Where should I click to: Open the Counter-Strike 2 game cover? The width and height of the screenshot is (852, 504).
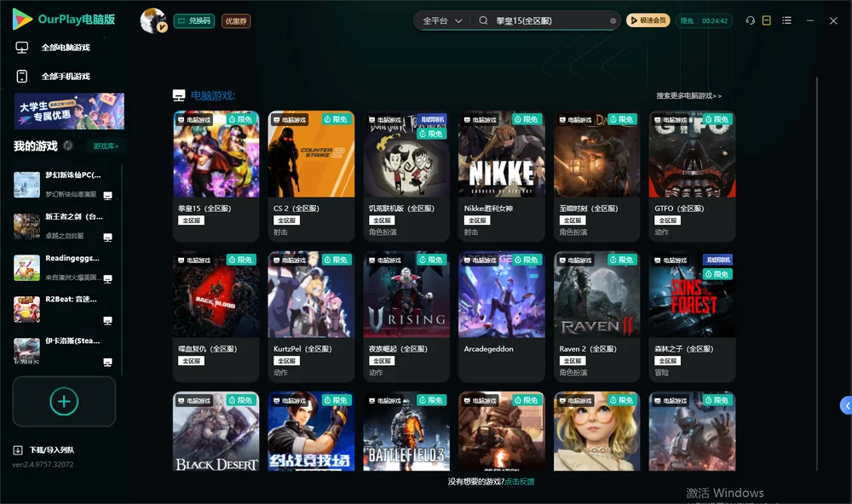tap(311, 154)
